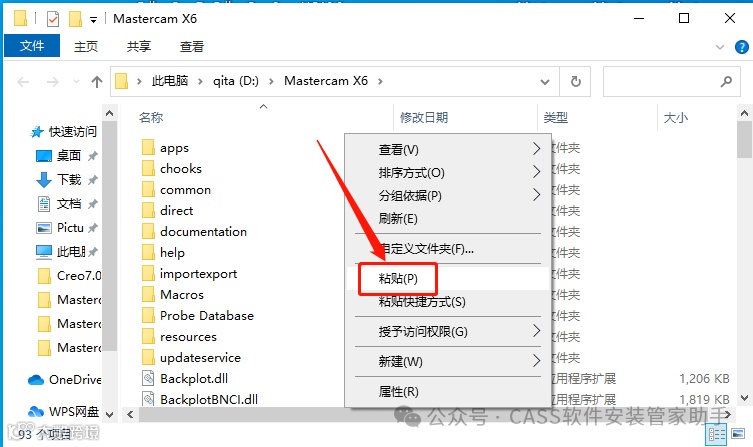Open Quick access star icon in sidebar
The image size is (753, 447).
point(36,132)
